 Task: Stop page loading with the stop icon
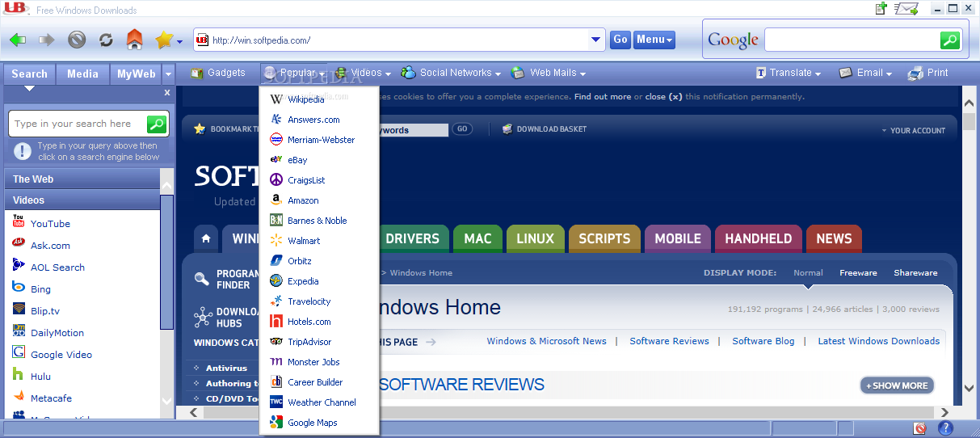(77, 40)
